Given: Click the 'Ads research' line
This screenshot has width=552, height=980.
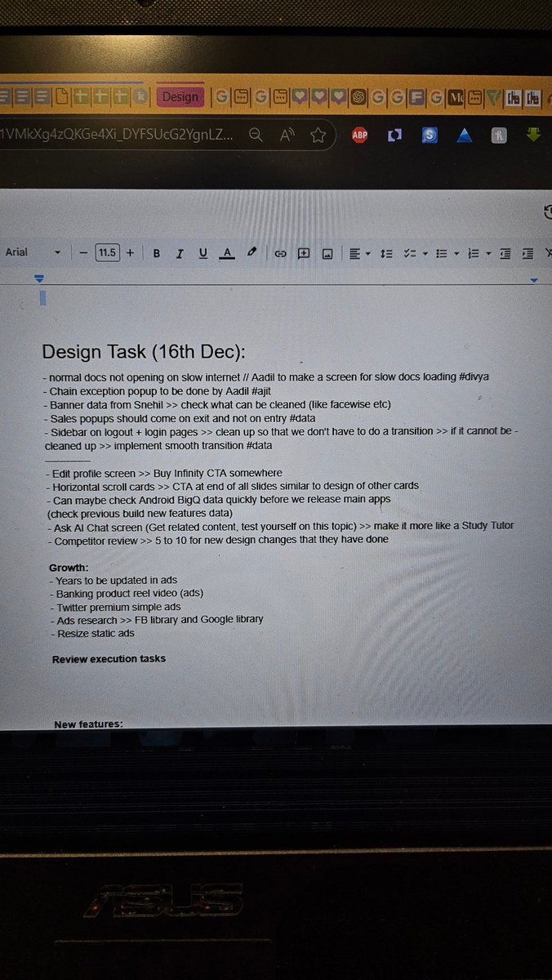Looking at the screenshot, I should tap(157, 620).
